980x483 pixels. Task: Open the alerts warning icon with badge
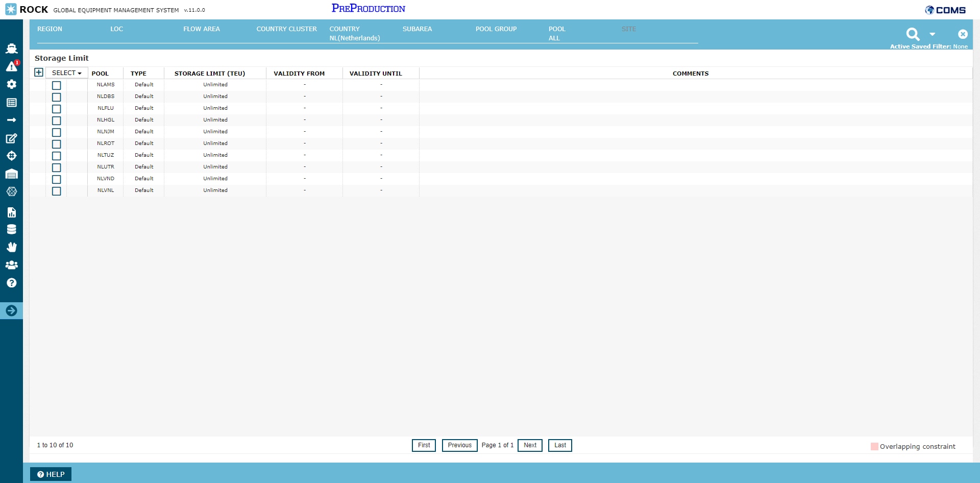(11, 66)
